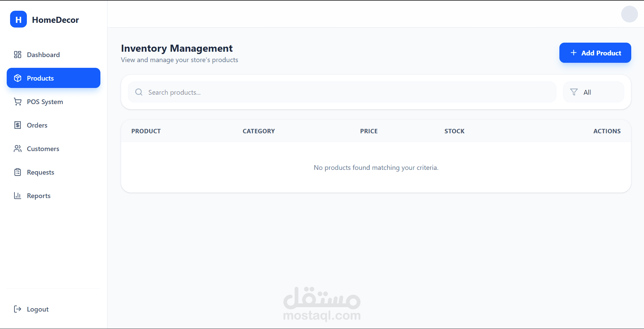Click the Orders receipt icon
The image size is (644, 329).
click(x=17, y=125)
